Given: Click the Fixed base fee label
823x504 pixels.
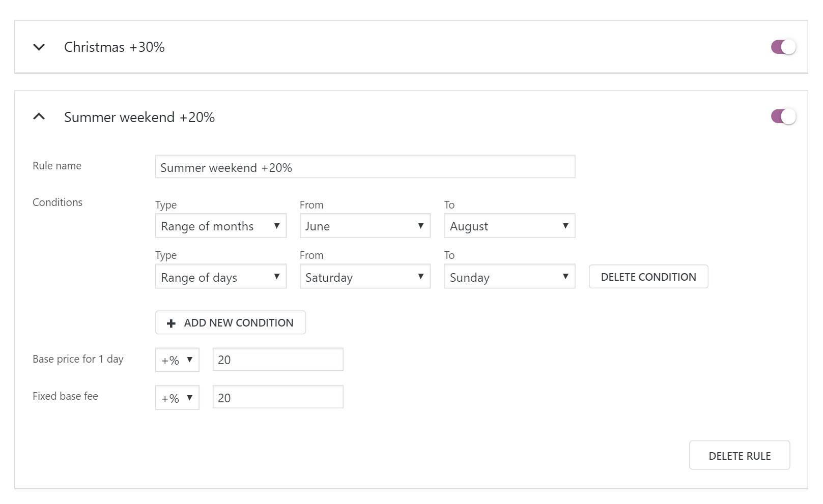Looking at the screenshot, I should coord(65,396).
